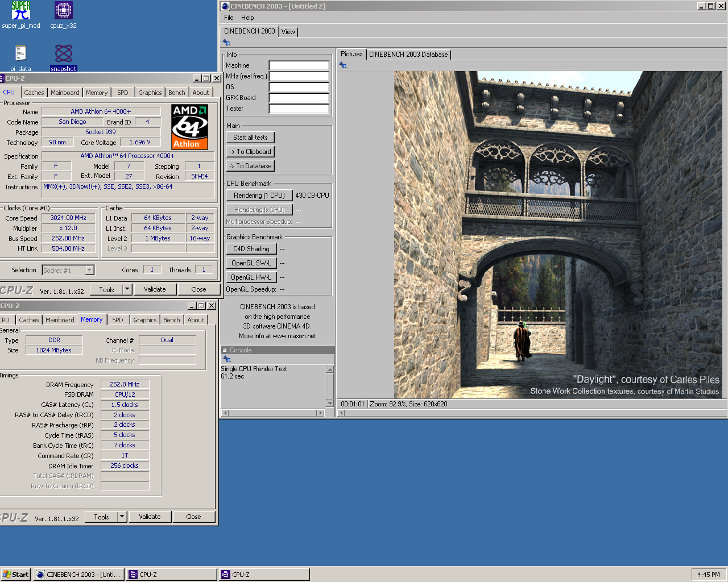This screenshot has height=582, width=728.
Task: Open Mainboard tab in upper CPU-Z window
Action: coord(65,93)
